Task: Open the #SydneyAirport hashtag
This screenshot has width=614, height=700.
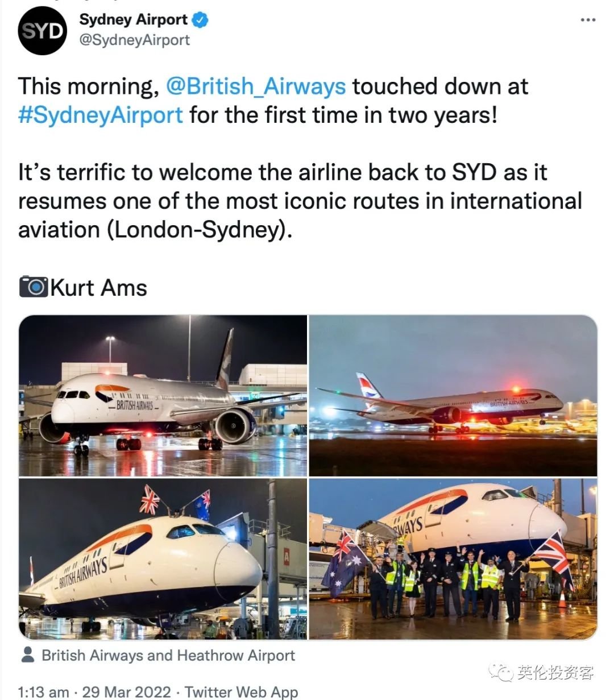Action: coord(101,115)
